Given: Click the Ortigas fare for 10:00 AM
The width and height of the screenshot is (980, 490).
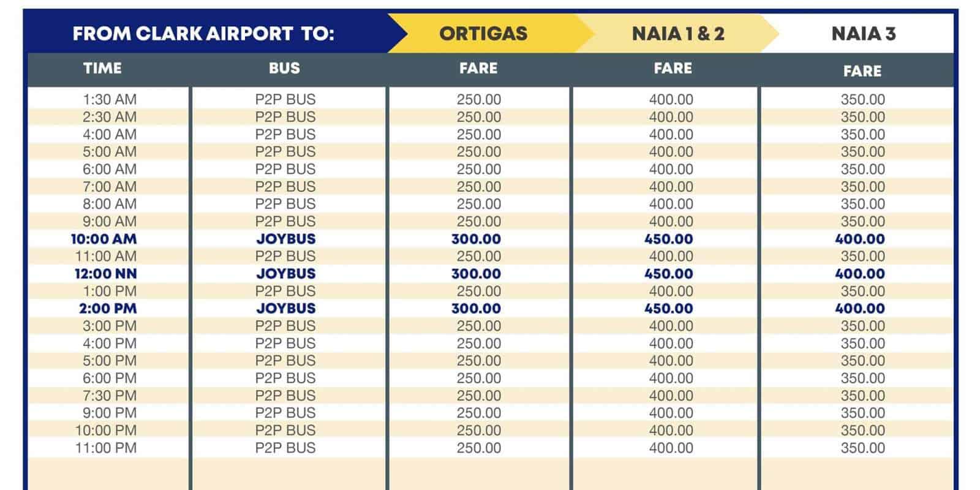Looking at the screenshot, I should pyautogui.click(x=476, y=239).
